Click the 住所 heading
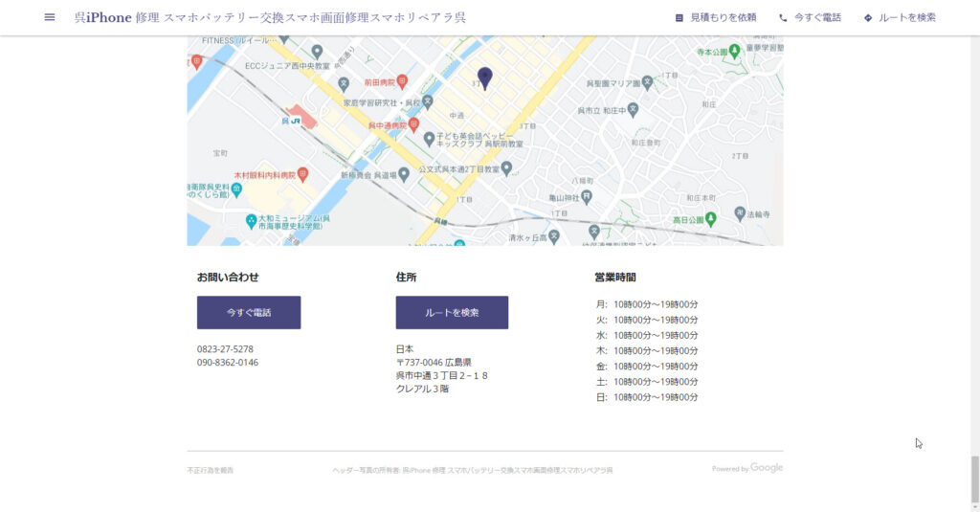This screenshot has width=980, height=512. 406,277
